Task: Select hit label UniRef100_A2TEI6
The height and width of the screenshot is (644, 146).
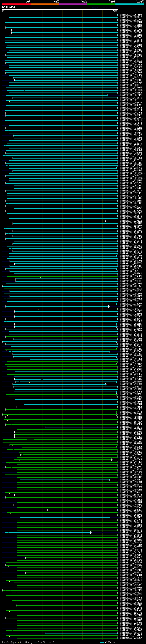Action: pos(131,100)
